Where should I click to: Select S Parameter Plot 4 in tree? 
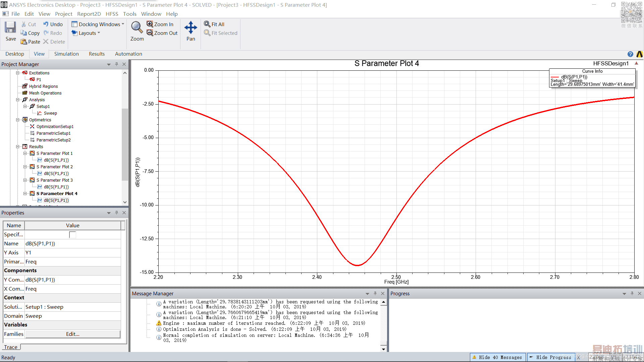coord(57,193)
